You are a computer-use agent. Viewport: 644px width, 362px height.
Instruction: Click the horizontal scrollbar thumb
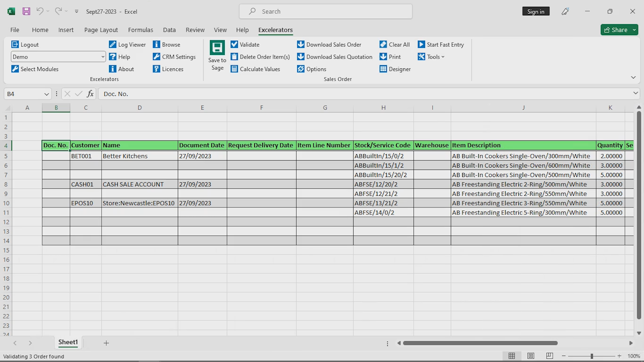click(480, 343)
